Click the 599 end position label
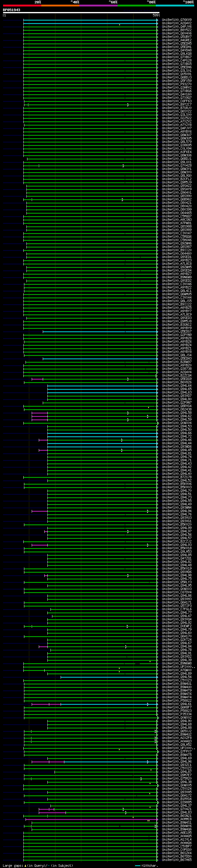 coord(155,15)
